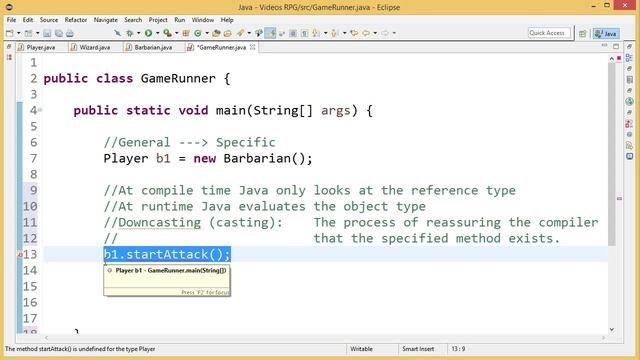Screen dimensions: 640x360
Task: Open the Refactor menu
Action: tap(76, 20)
